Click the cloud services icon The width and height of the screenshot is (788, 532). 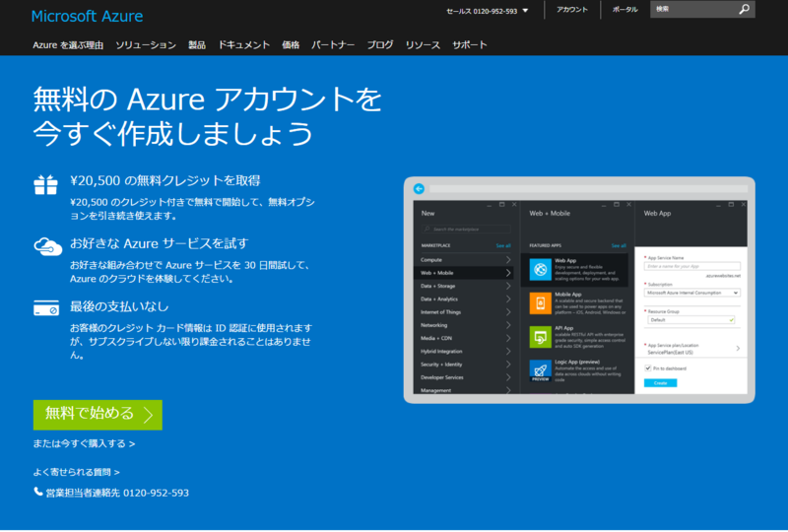pyautogui.click(x=47, y=247)
